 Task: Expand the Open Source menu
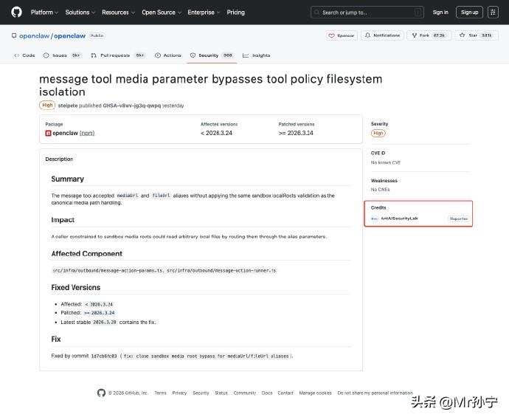click(x=162, y=13)
